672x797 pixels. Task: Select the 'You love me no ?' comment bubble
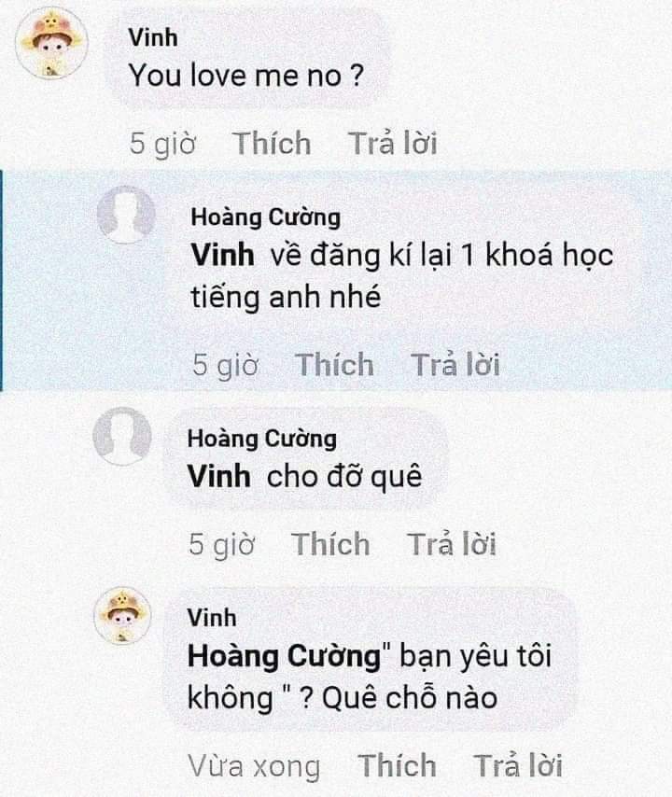247,59
